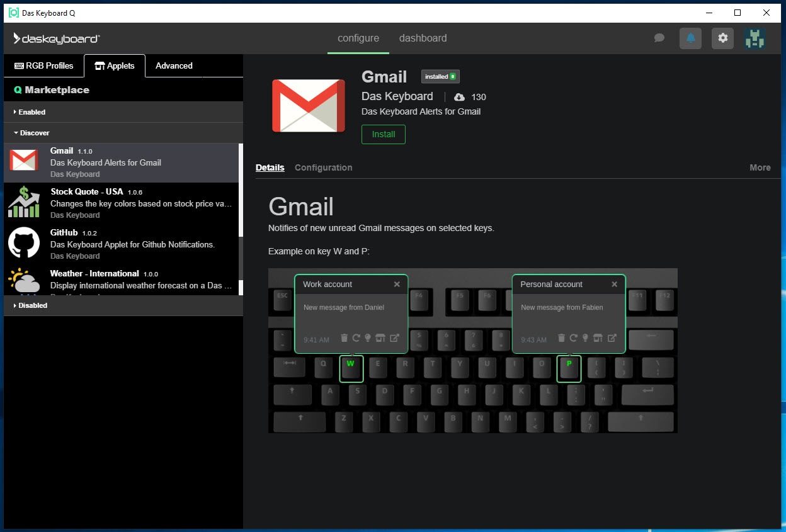The width and height of the screenshot is (786, 532).
Task: Minimize the Das Keyboard Q window
Action: click(x=709, y=13)
